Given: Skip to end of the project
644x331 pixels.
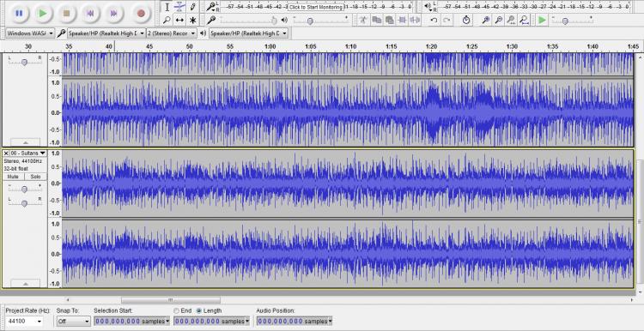Looking at the screenshot, I should (113, 14).
